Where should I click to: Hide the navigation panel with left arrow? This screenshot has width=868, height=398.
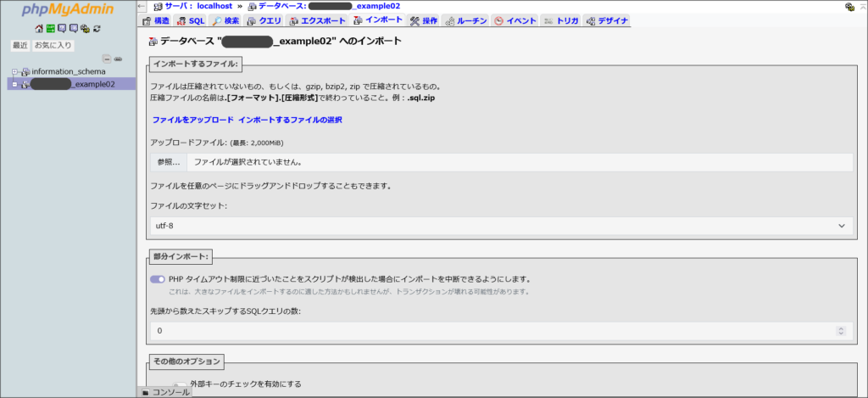(x=142, y=6)
